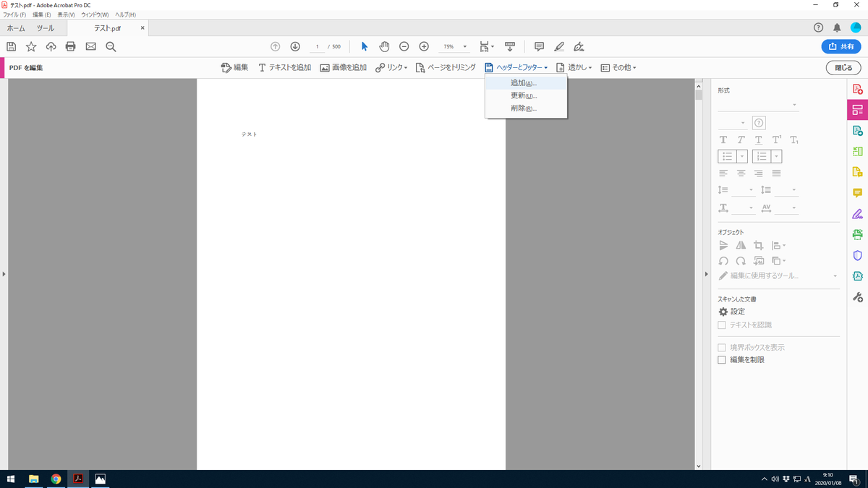
Task: Open the font size dropdown
Action: point(733,123)
